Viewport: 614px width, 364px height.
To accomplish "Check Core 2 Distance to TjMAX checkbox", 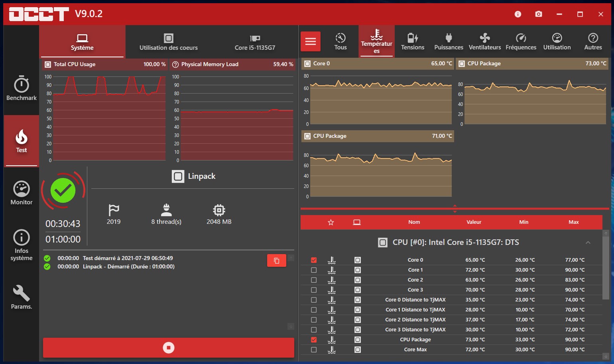I will [314, 320].
